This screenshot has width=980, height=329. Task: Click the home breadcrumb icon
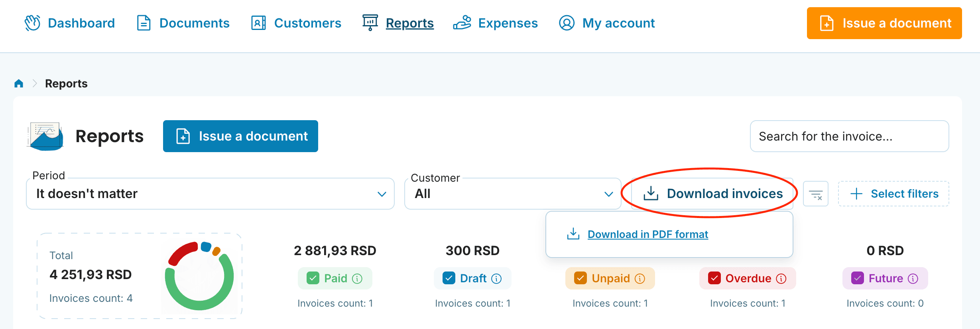(19, 83)
